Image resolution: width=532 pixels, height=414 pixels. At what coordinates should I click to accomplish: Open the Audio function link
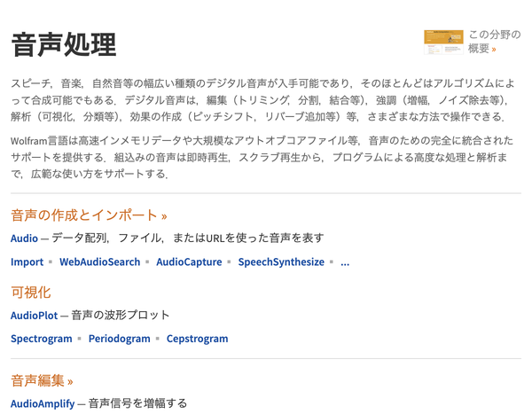24,238
